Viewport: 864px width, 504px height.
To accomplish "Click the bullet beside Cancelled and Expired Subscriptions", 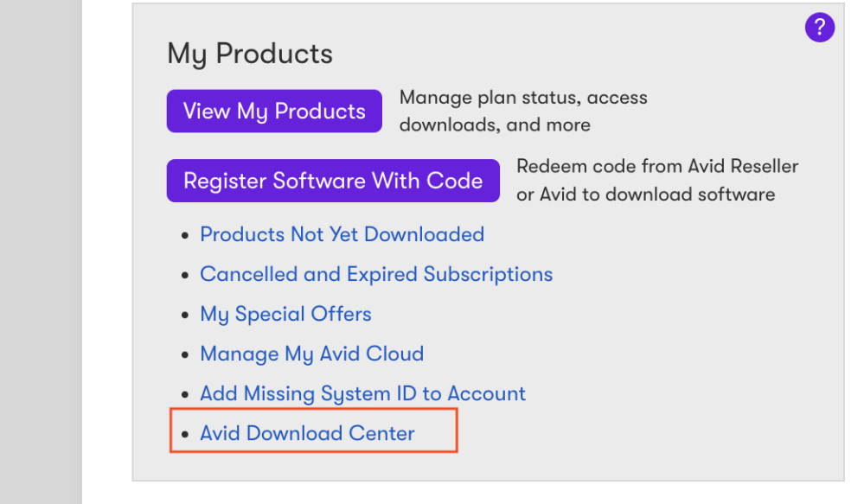I will [x=185, y=276].
